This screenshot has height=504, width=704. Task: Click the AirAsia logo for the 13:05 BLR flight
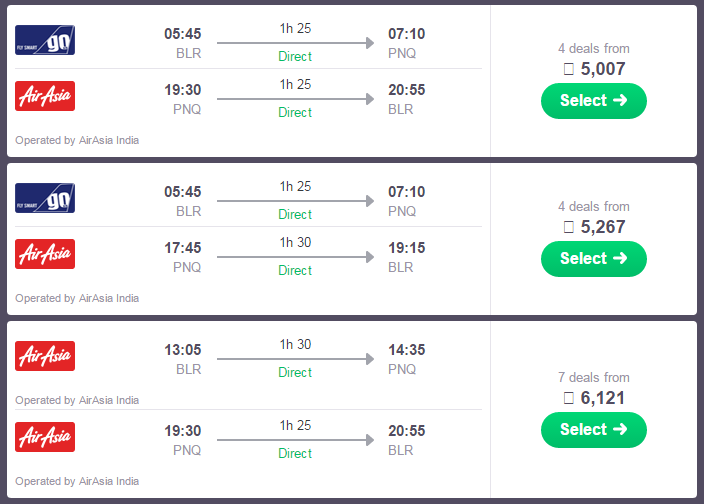(x=45, y=356)
